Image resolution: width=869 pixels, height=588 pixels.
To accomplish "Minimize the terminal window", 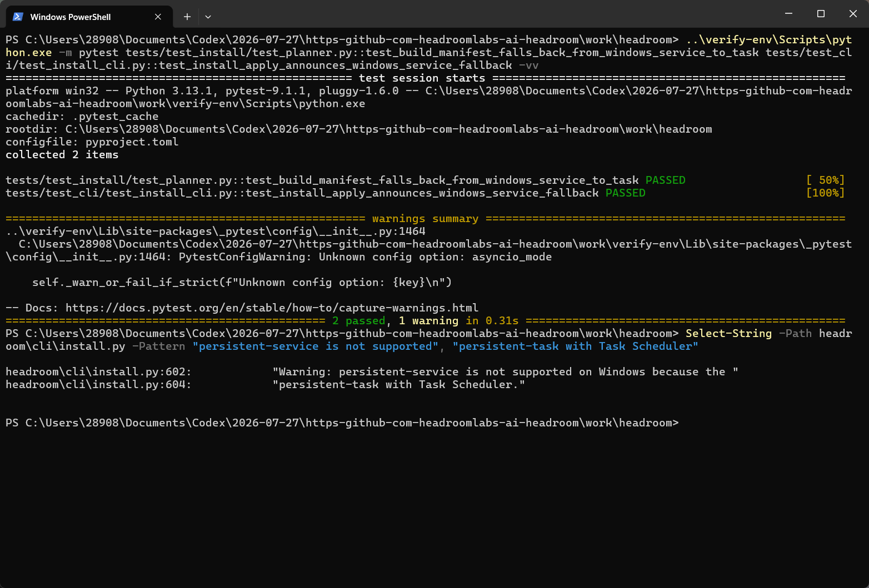I will coord(788,13).
